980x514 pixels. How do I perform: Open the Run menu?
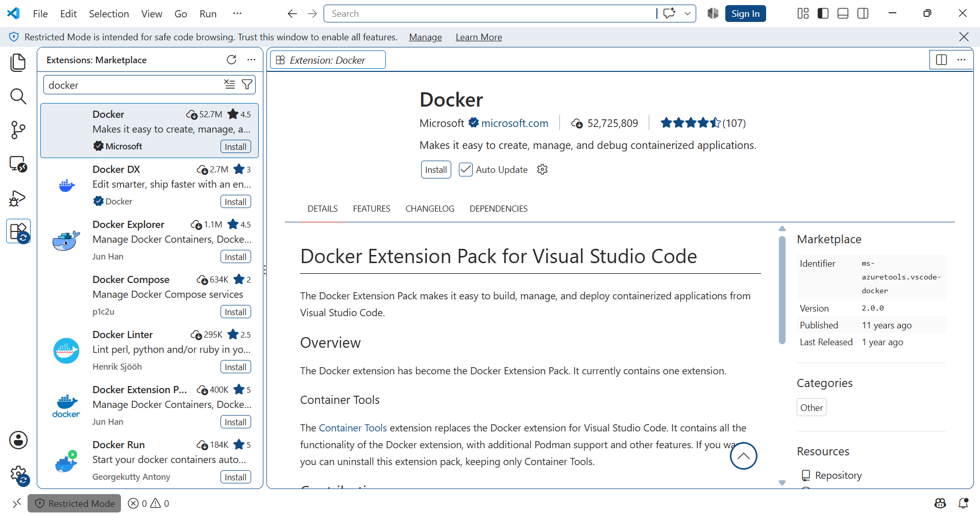click(x=208, y=14)
